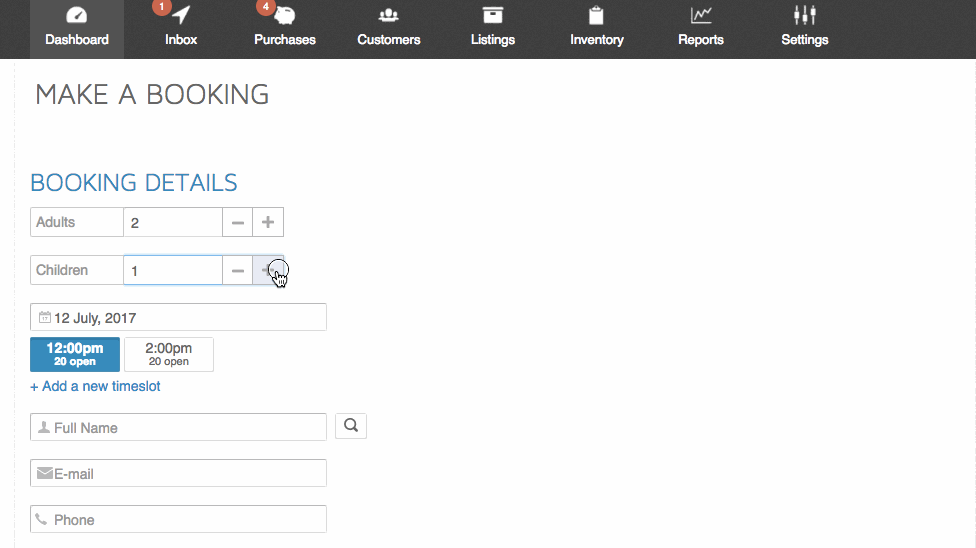Click the Adults number field

point(173,222)
